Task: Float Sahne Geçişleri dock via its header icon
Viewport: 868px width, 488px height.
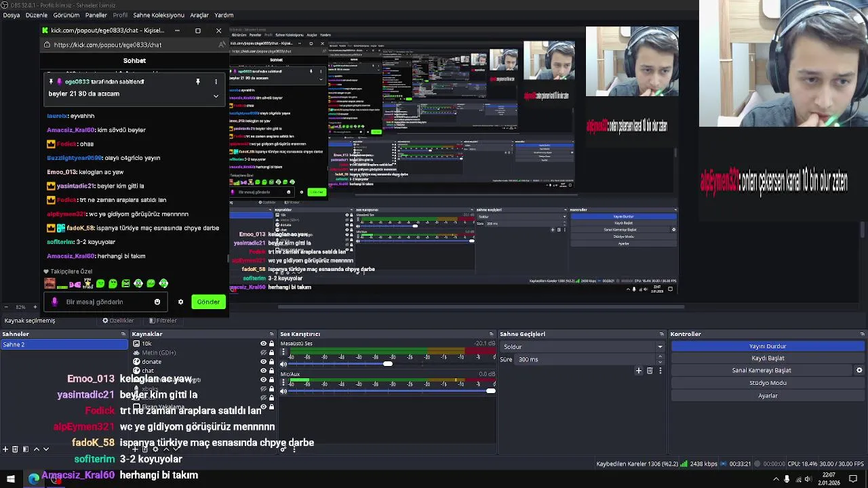Action: [x=662, y=334]
